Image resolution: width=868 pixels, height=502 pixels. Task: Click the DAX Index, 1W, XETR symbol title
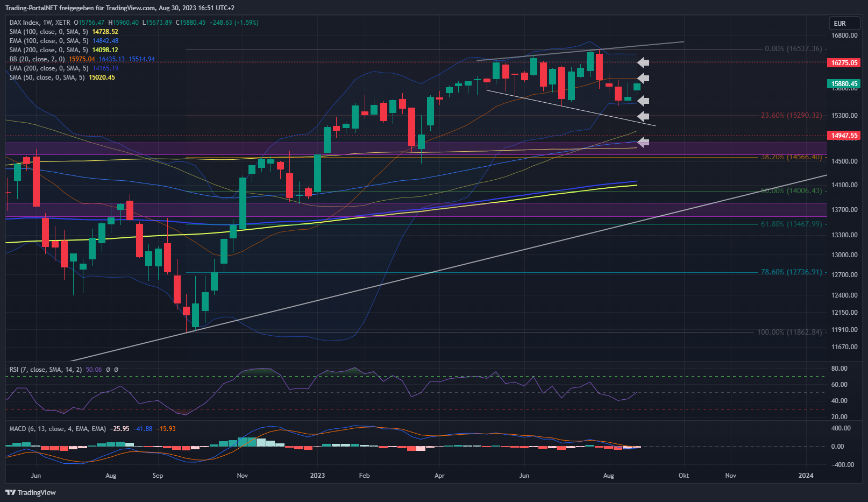(40, 23)
